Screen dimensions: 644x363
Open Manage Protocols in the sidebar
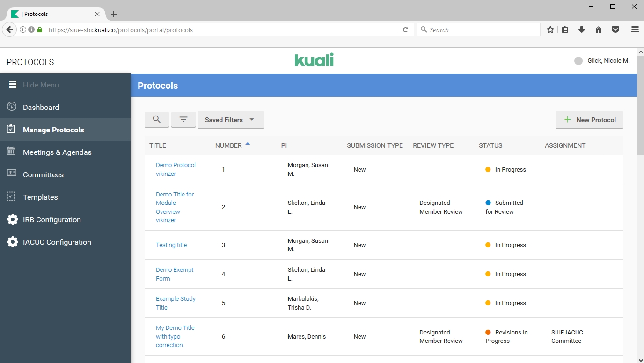(53, 130)
